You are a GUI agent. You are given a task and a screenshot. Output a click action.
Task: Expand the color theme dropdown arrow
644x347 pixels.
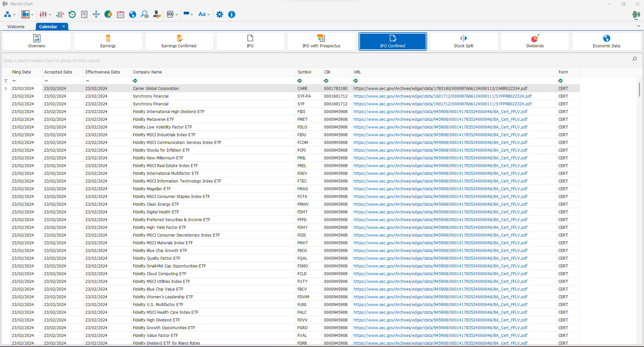click(x=192, y=15)
